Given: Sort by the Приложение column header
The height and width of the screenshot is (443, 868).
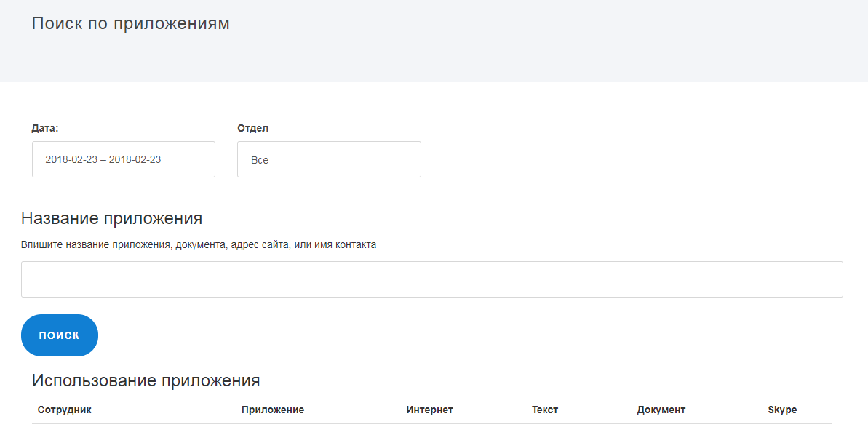Looking at the screenshot, I should point(273,410).
